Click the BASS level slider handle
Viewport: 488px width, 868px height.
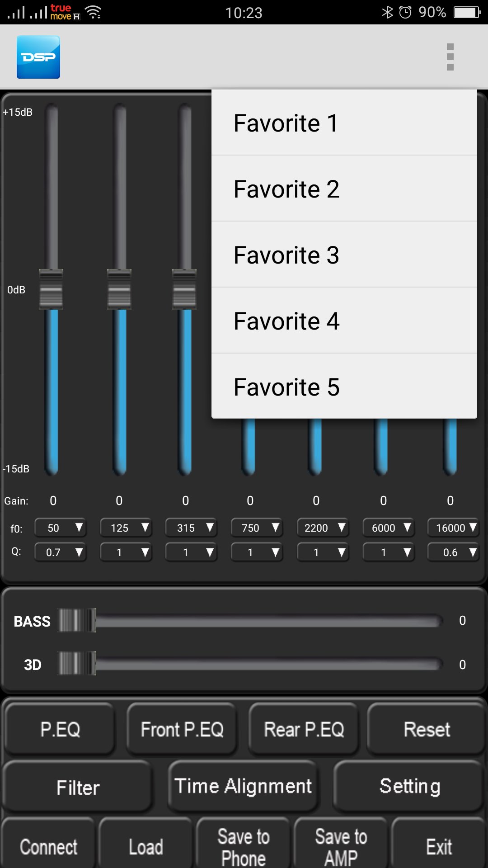(x=78, y=621)
